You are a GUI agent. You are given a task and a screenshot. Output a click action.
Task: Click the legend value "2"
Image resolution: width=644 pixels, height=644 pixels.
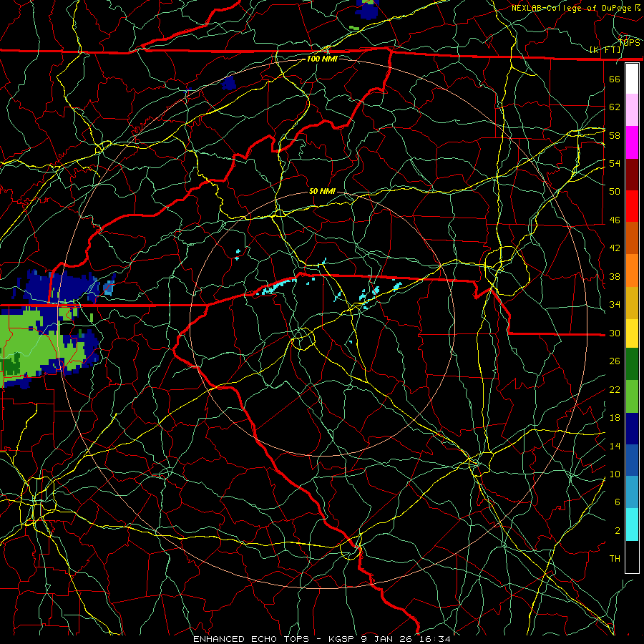618,531
